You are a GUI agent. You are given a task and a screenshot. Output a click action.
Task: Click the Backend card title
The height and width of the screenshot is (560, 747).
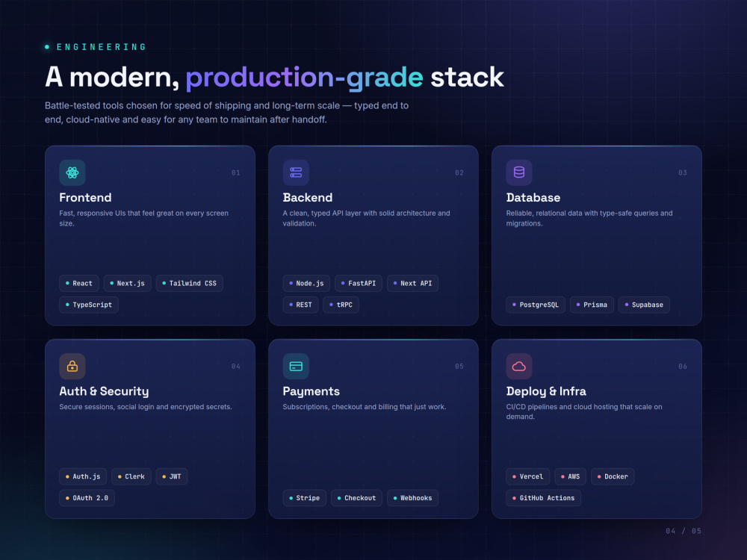coord(308,198)
